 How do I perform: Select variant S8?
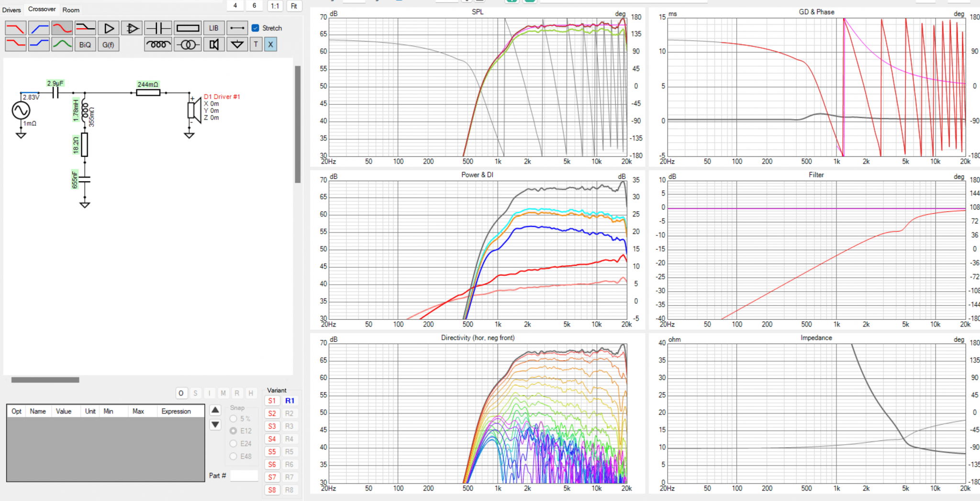click(x=272, y=490)
